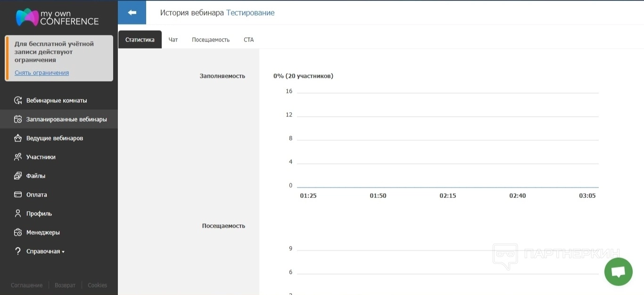
Task: Click the Ведущие вебинаров icon
Action: tap(18, 138)
